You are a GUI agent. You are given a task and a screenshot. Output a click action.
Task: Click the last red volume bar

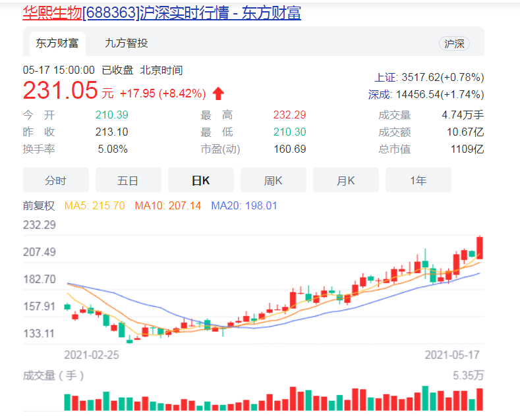click(480, 400)
